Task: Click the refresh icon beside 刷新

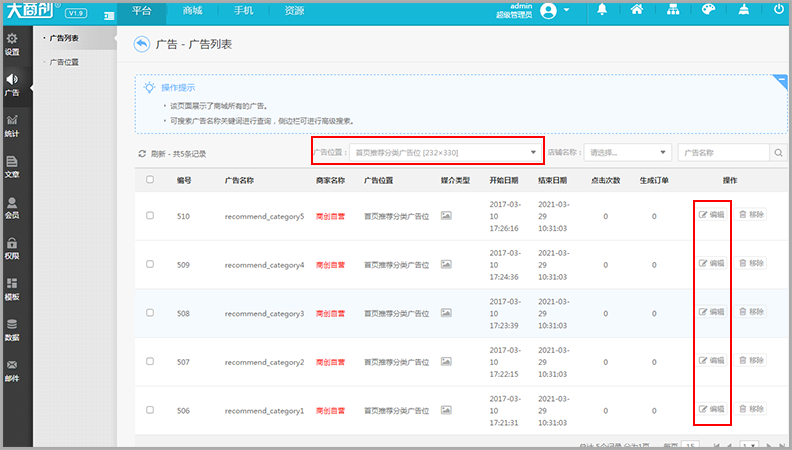Action: coord(142,154)
